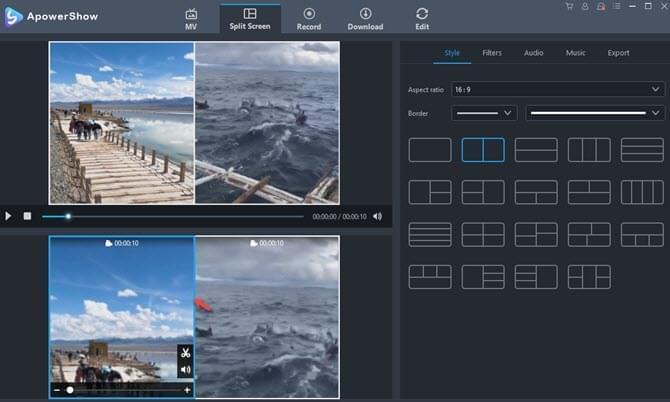
Task: Select the Style tab
Action: [452, 53]
